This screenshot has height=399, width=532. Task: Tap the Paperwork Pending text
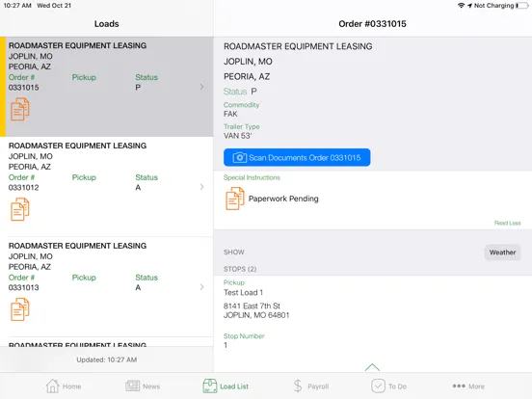[283, 199]
